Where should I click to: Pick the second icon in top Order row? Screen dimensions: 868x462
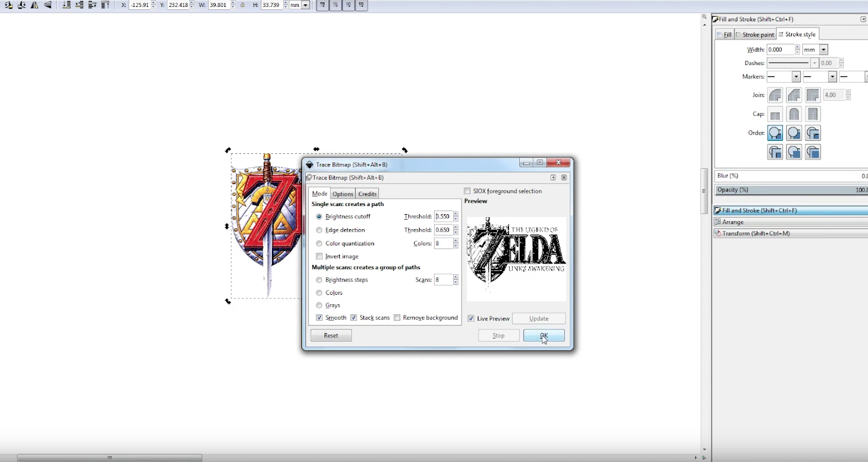794,133
